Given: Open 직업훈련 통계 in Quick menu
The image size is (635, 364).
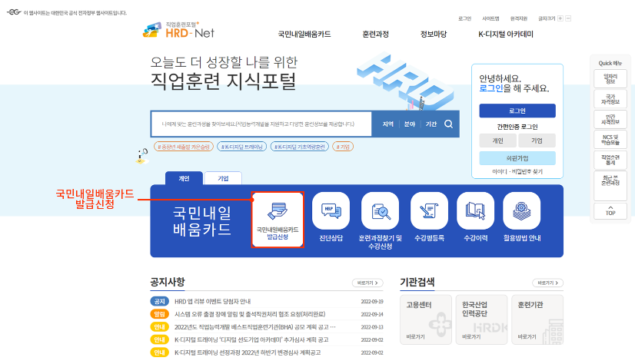Looking at the screenshot, I should click(610, 160).
